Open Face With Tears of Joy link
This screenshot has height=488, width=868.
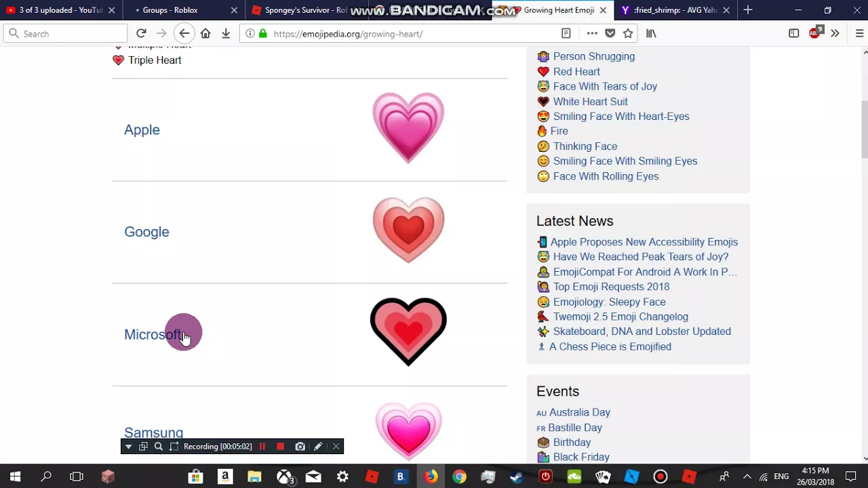coord(605,86)
